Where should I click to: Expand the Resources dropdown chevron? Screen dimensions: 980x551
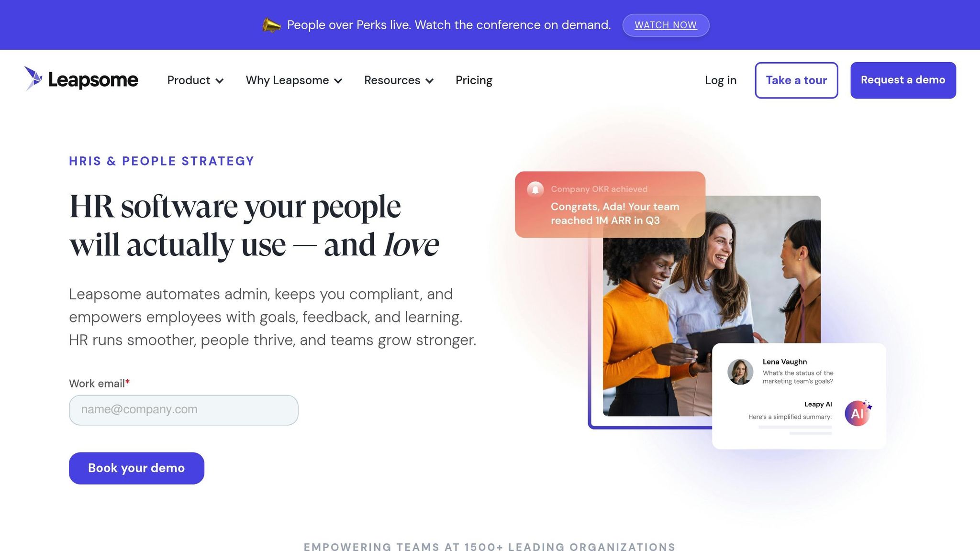coord(429,81)
